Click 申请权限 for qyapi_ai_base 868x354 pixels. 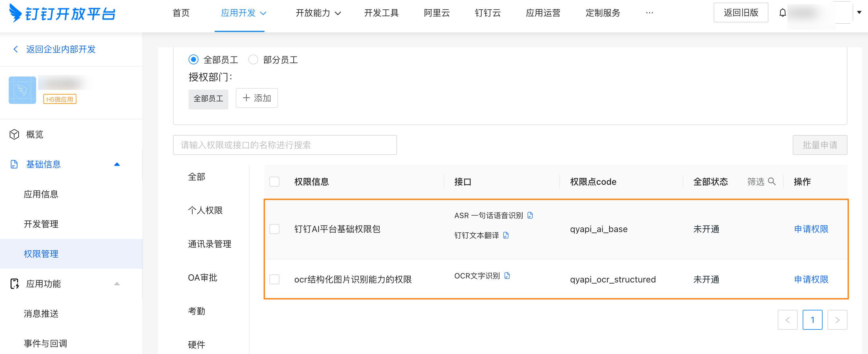(811, 229)
